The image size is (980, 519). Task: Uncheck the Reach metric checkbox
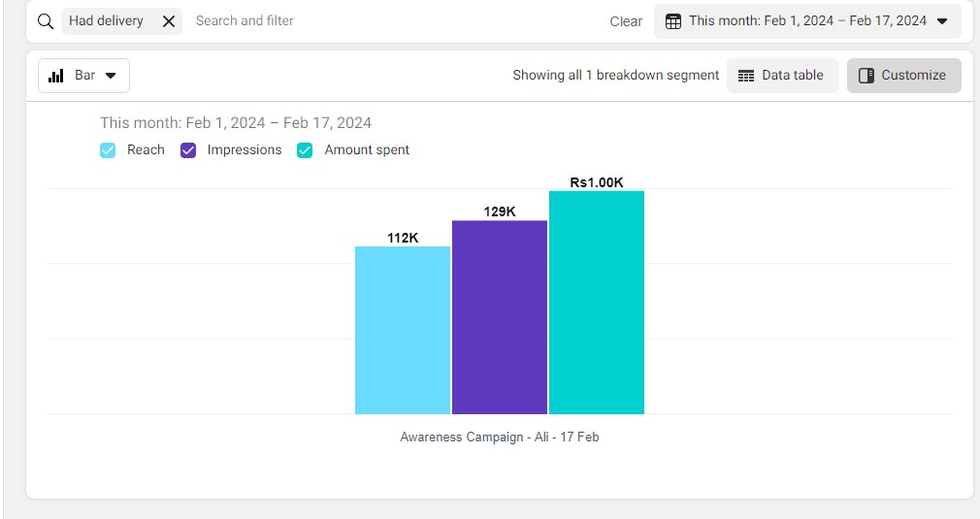click(x=108, y=150)
